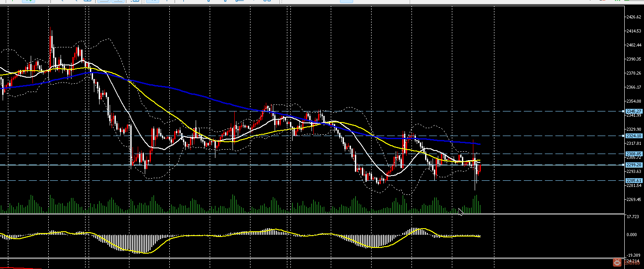The height and width of the screenshot is (269, 644).
Task: Click the red line in bottom indicator window
Action: (x=21, y=268)
